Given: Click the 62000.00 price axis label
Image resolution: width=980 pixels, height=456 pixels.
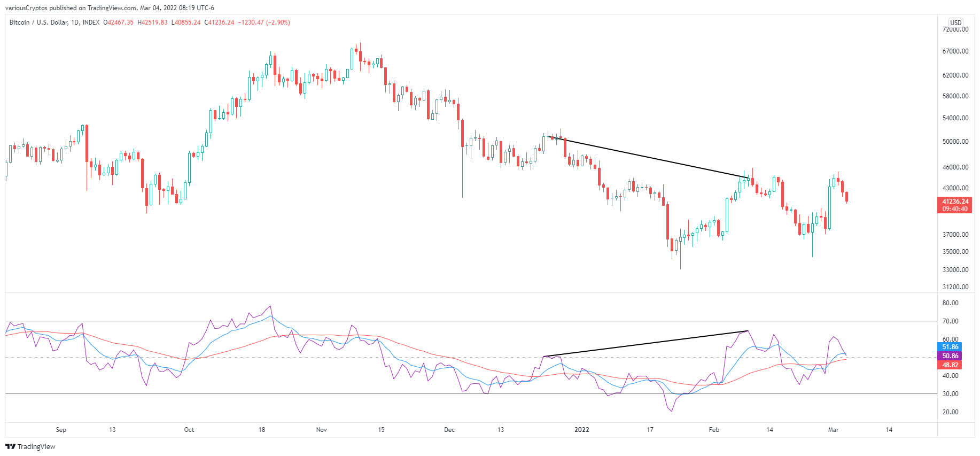Looking at the screenshot, I should 955,75.
